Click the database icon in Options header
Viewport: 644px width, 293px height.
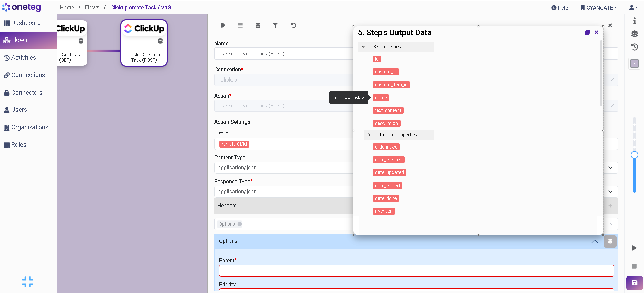tap(610, 241)
